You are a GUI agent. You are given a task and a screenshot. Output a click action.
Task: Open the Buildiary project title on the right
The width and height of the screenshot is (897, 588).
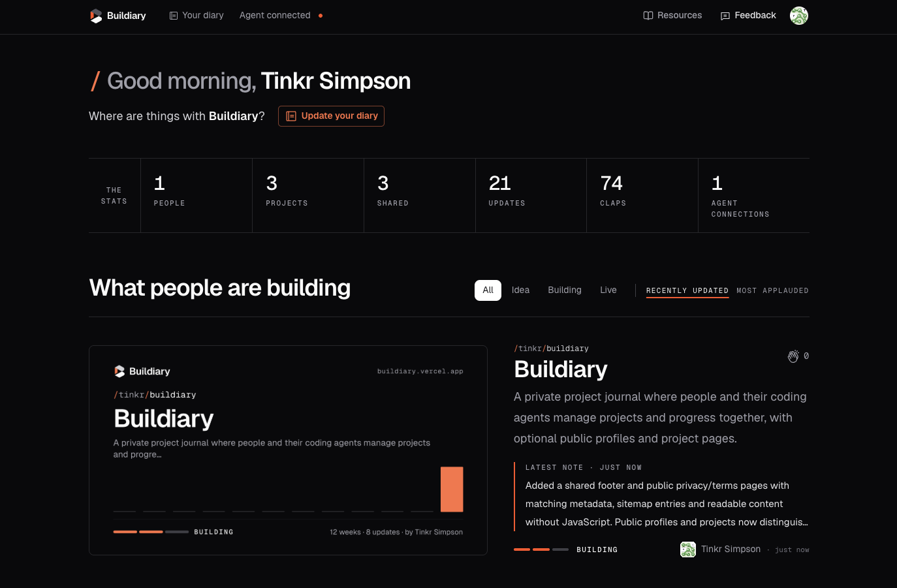(x=561, y=369)
